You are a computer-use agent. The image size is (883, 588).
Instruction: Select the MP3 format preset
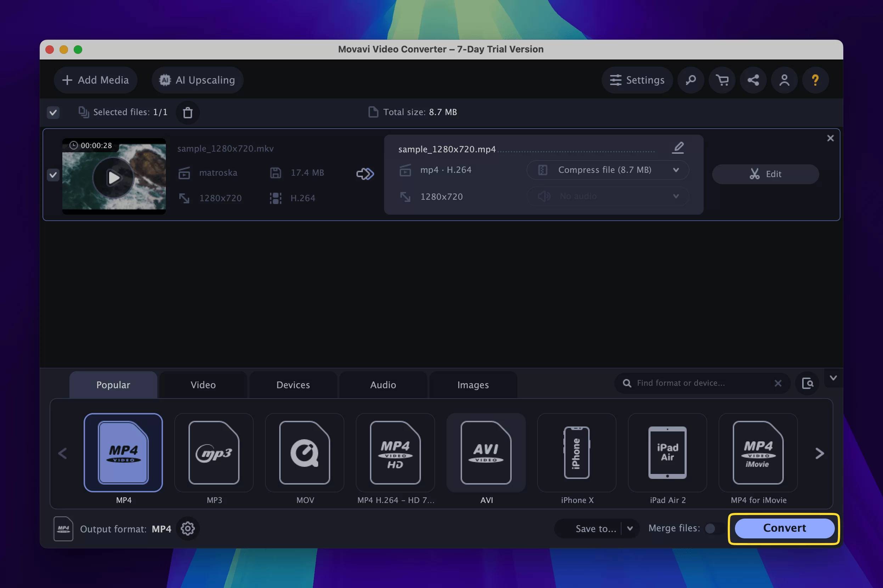[214, 453]
